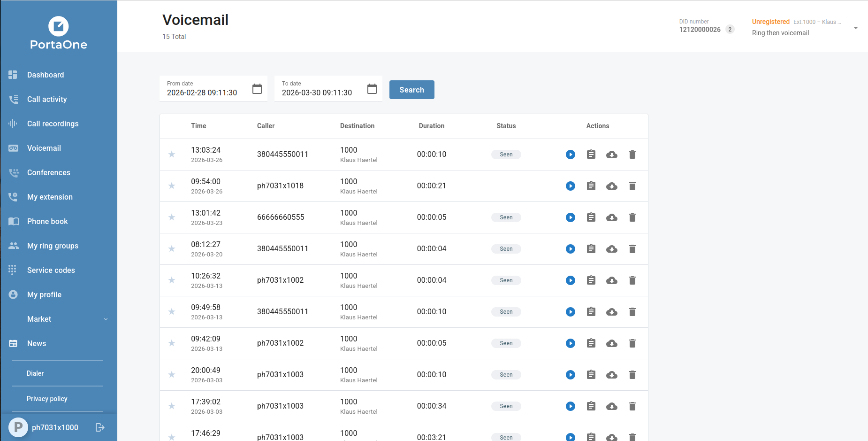
Task: Click the DID number count badge
Action: point(730,30)
